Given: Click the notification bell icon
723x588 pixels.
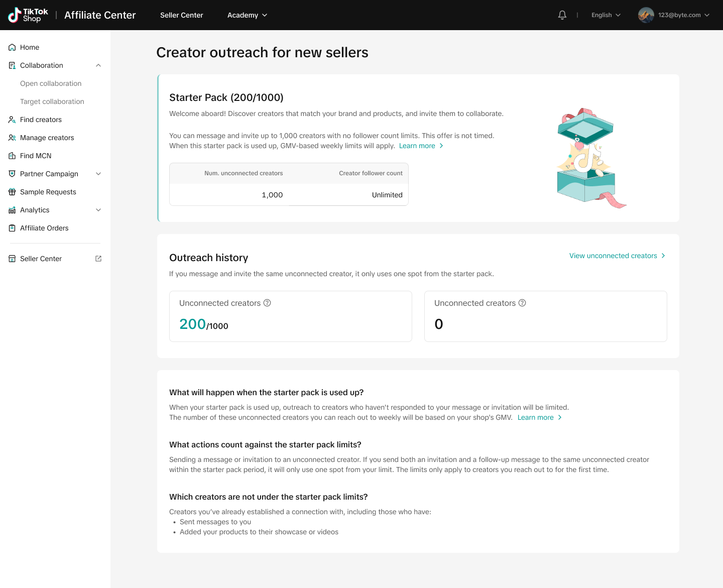Looking at the screenshot, I should (562, 15).
